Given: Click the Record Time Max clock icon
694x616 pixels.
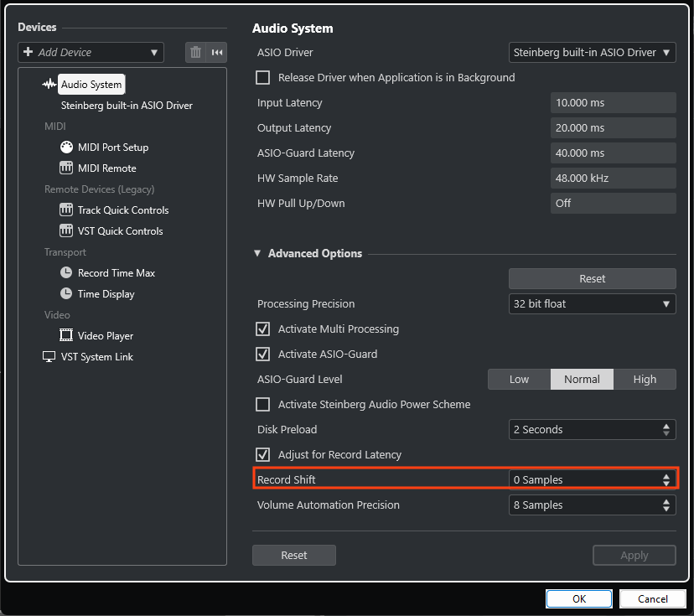Looking at the screenshot, I should [66, 272].
